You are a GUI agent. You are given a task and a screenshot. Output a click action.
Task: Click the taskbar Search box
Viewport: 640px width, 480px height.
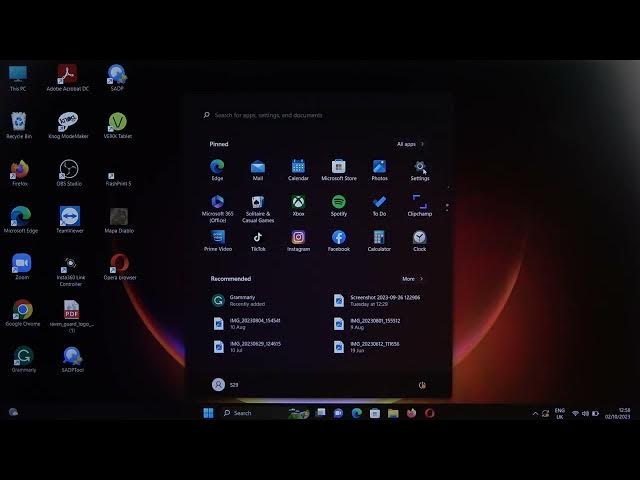coord(251,413)
